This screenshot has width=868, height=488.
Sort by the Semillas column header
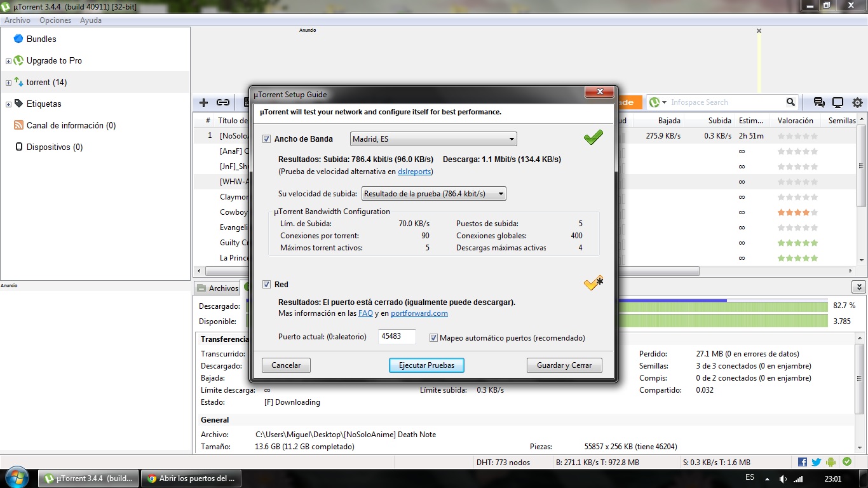(842, 120)
